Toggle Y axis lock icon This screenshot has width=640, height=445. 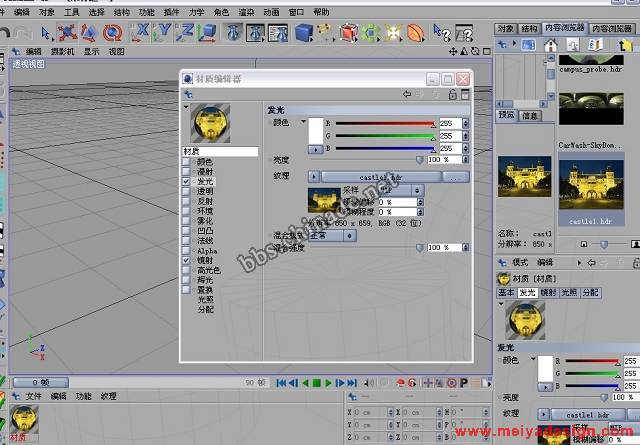click(x=162, y=33)
